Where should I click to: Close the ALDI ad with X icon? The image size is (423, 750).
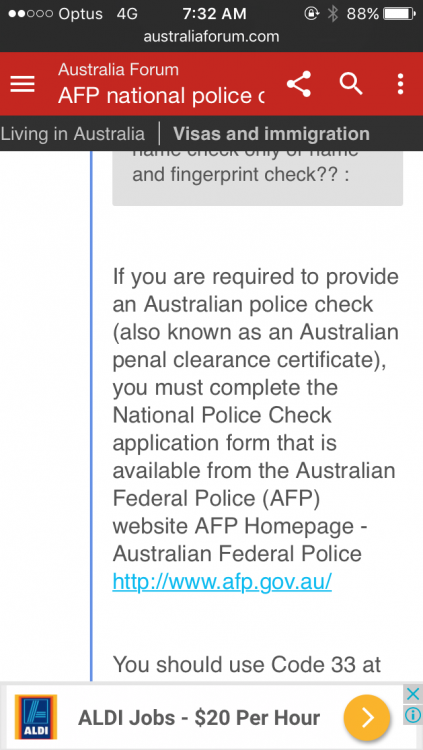tap(412, 694)
